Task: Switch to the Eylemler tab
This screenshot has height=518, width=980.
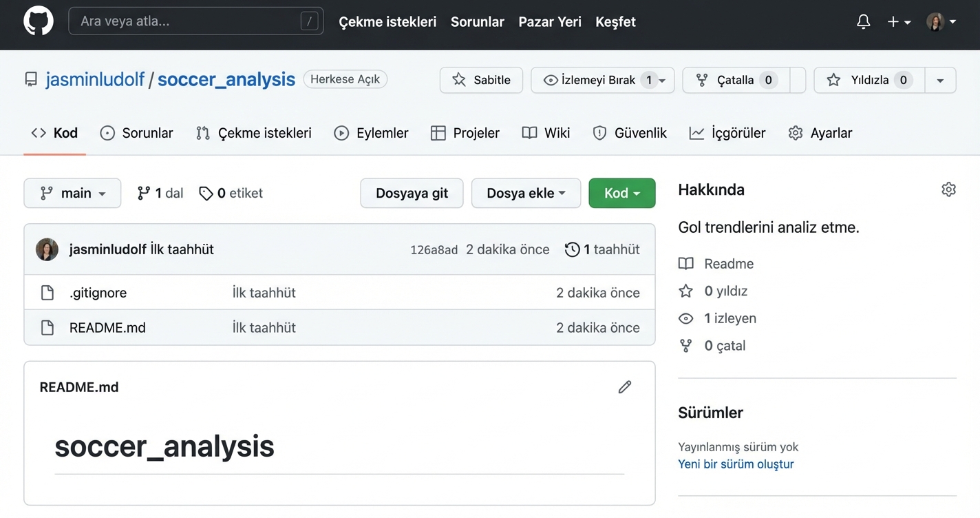Action: coord(371,133)
